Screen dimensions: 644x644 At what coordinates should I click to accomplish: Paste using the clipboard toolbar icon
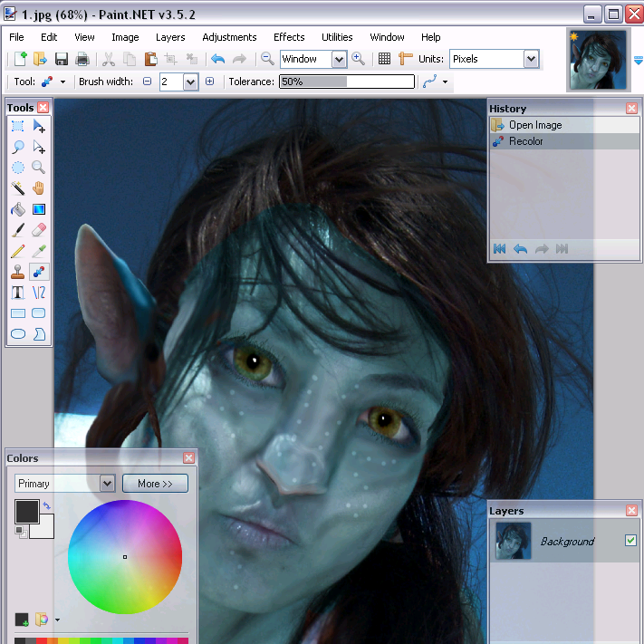tap(150, 59)
